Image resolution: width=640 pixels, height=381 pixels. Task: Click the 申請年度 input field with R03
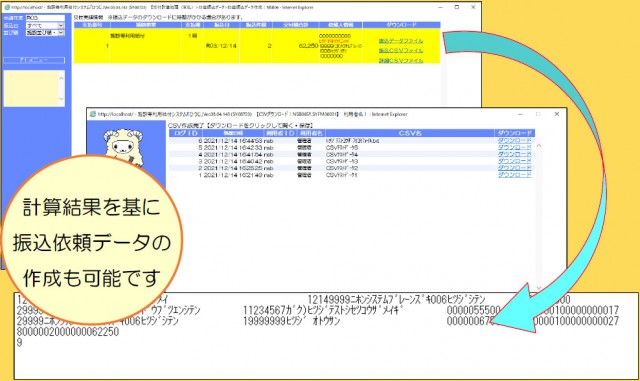point(45,18)
